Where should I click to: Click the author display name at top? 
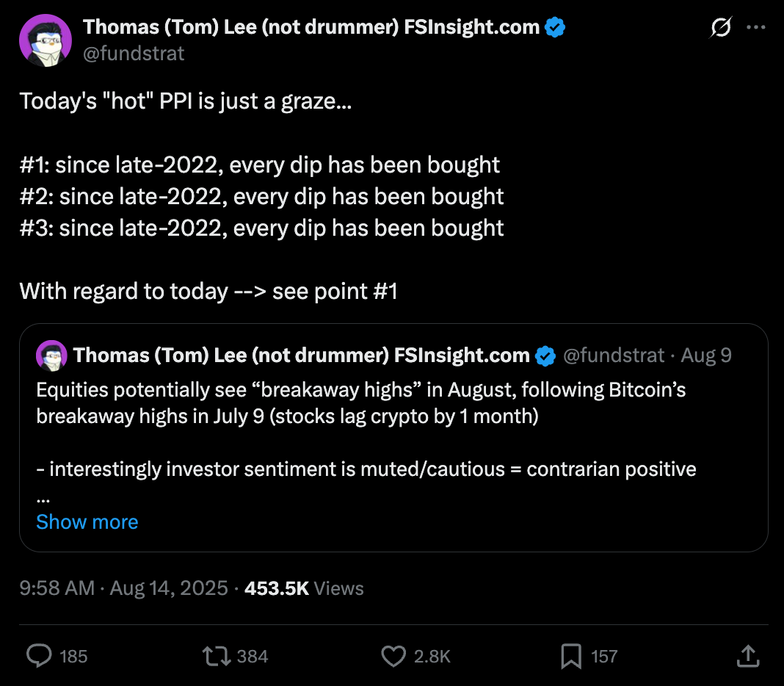pos(312,28)
